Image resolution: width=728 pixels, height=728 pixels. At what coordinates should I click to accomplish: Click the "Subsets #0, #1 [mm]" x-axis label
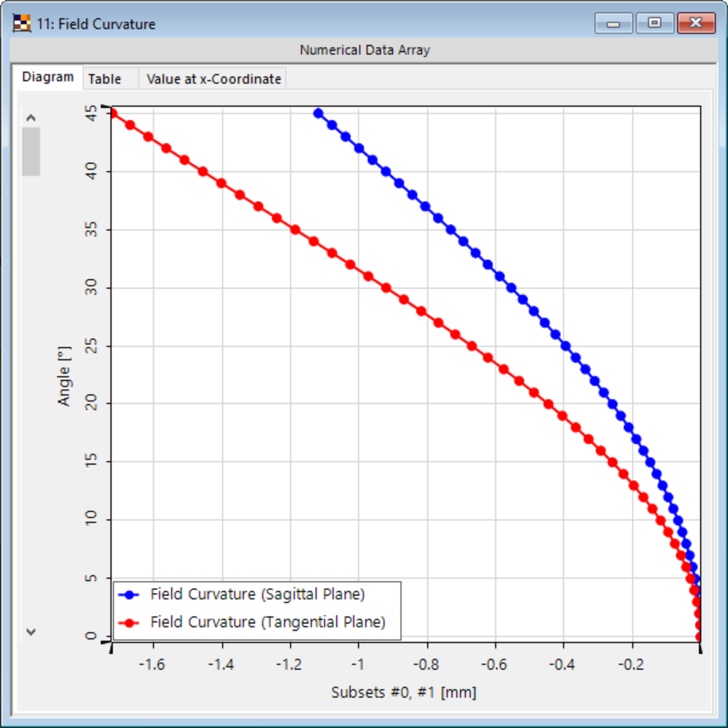[x=403, y=692]
